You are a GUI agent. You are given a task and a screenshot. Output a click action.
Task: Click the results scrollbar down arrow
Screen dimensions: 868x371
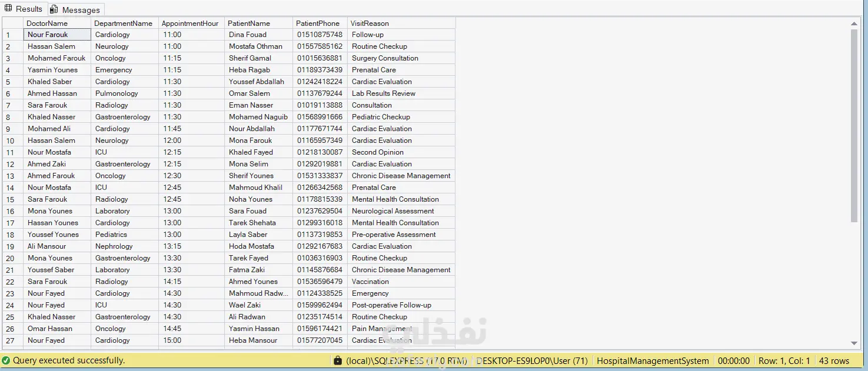click(854, 343)
